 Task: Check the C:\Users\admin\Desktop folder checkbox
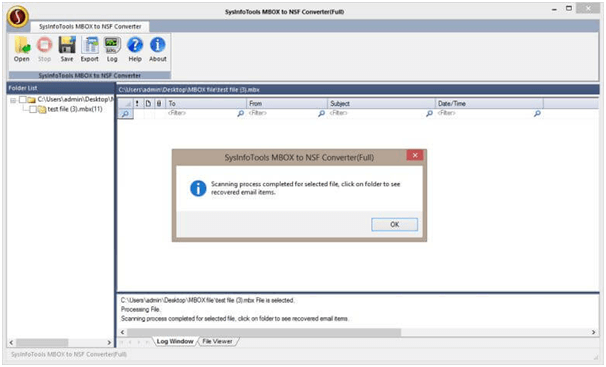click(x=23, y=100)
